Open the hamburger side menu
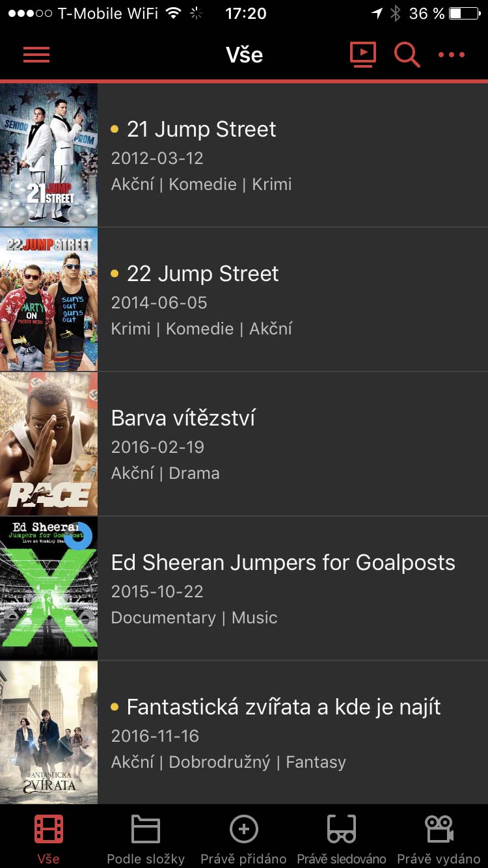 tap(36, 55)
